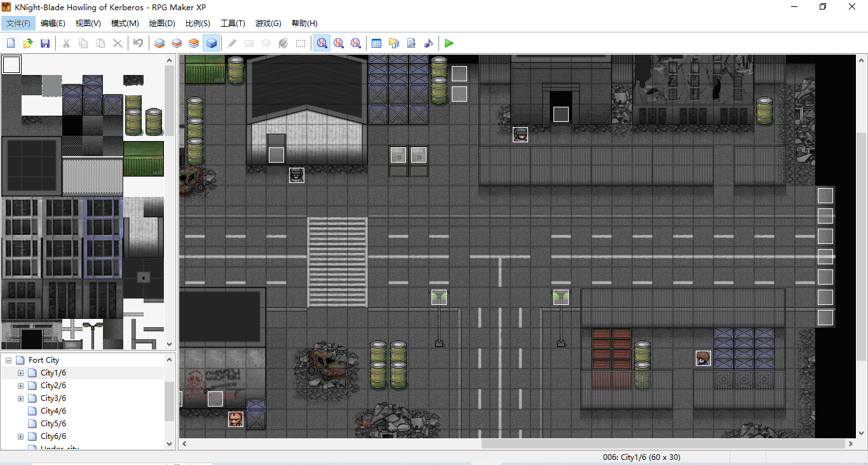Collapse the Fort City tree node
The image size is (868, 465).
pos(8,360)
